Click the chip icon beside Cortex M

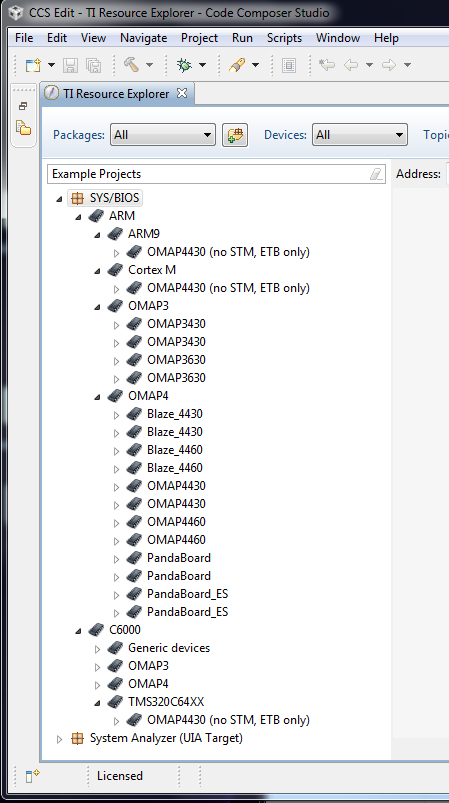pyautogui.click(x=115, y=269)
